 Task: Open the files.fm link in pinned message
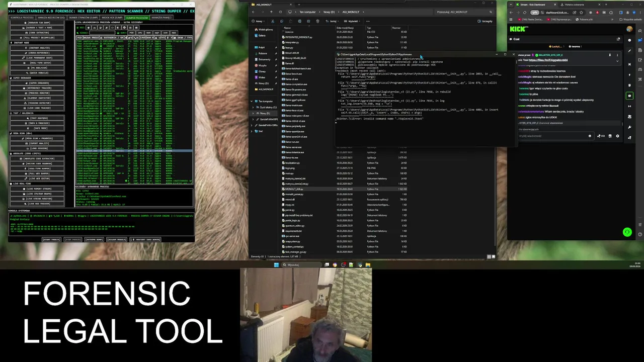tap(548, 60)
